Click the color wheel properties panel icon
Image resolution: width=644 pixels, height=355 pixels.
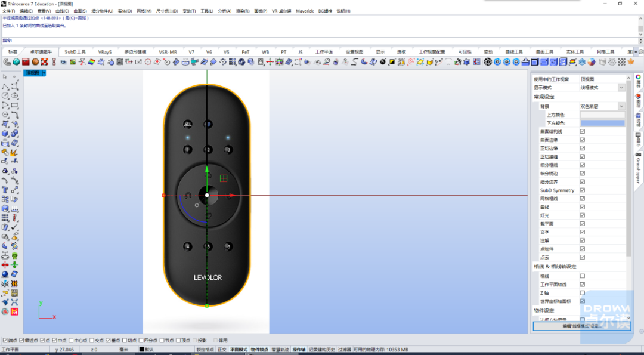[x=638, y=77]
